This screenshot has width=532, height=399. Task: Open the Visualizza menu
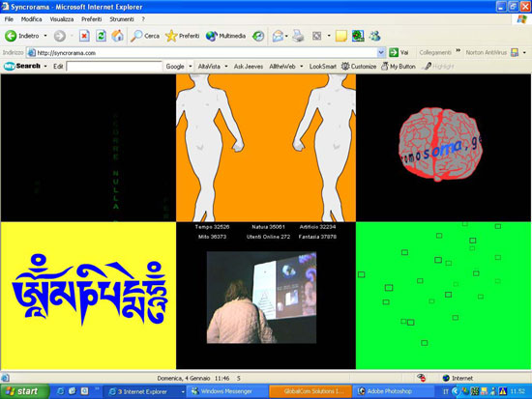click(x=62, y=19)
